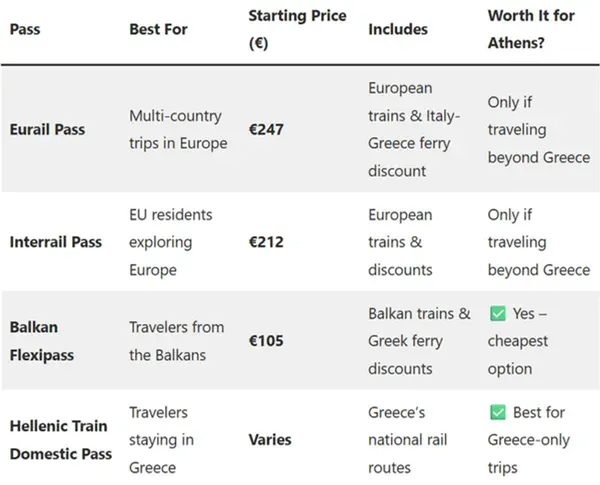Click the "Pass" column header
The width and height of the screenshot is (600, 485).
[x=24, y=30]
